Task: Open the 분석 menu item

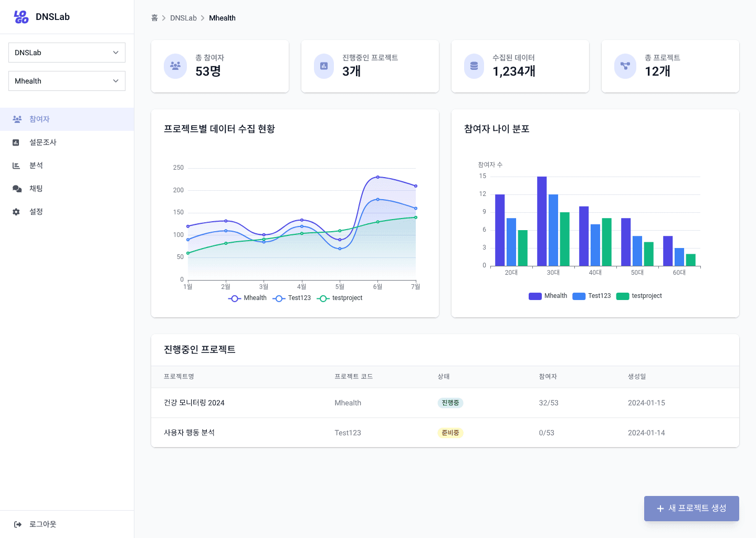Action: pos(36,165)
